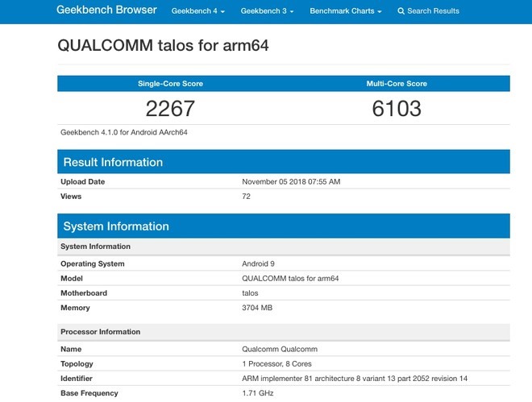Select the Views count 72
This screenshot has height=402, width=532.
pyautogui.click(x=246, y=197)
